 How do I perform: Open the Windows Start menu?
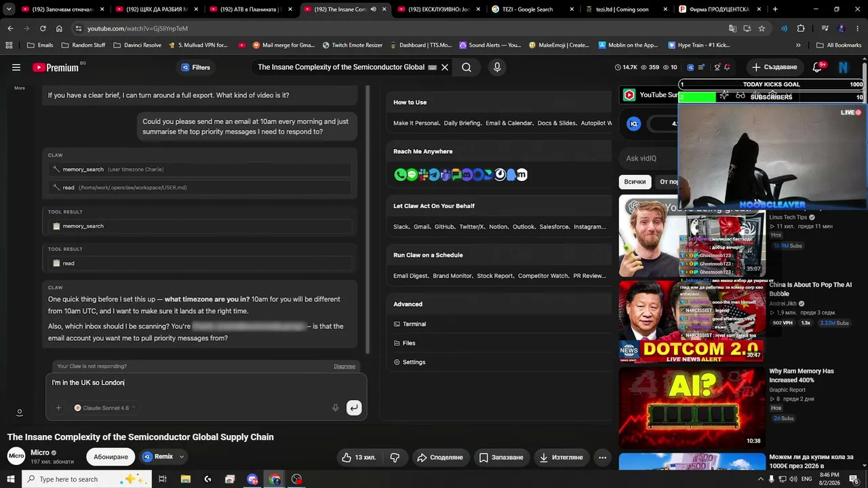[11, 479]
